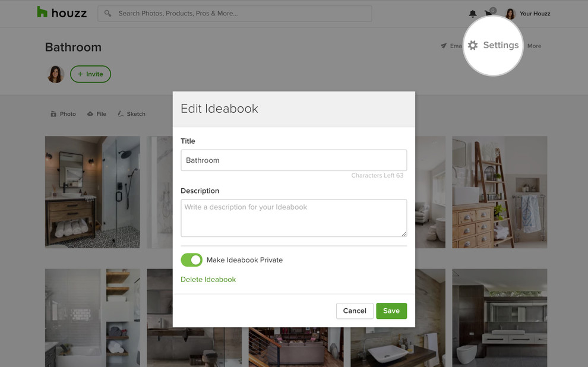This screenshot has height=367, width=588.
Task: Click the Email paper-plane icon
Action: pyautogui.click(x=444, y=46)
